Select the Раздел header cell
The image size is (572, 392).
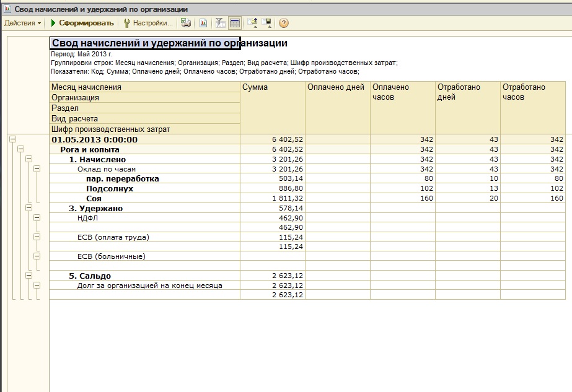pyautogui.click(x=145, y=108)
